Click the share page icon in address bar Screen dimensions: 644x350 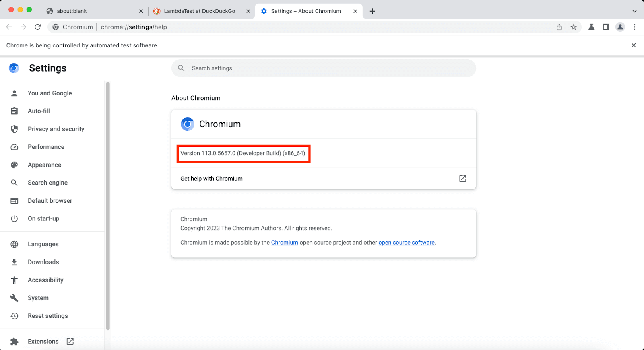[x=559, y=27]
